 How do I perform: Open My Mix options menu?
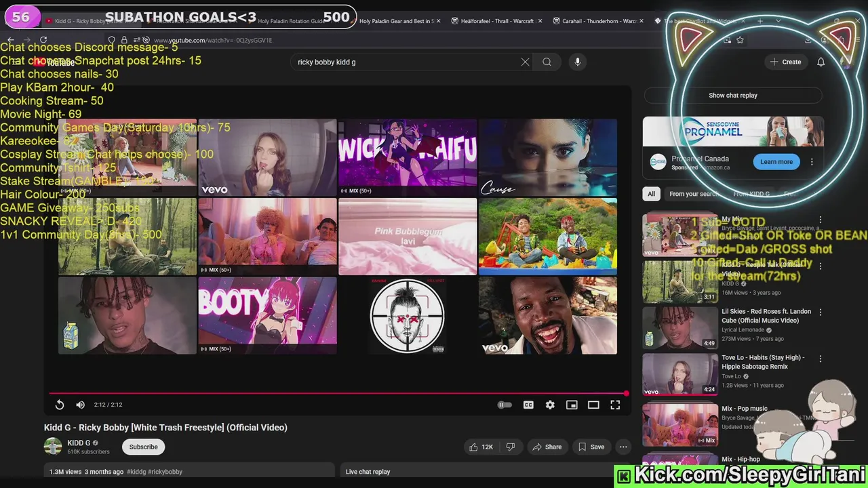point(821,220)
